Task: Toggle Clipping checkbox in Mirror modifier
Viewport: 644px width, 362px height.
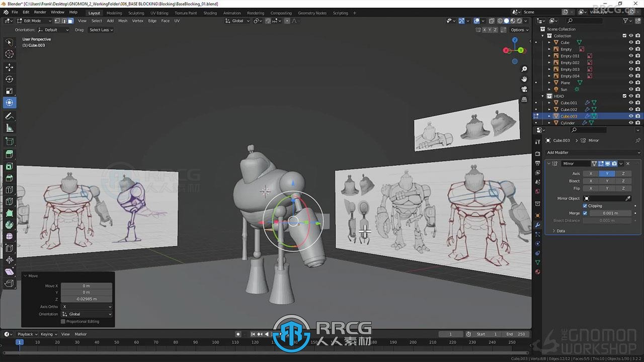Action: pos(585,206)
